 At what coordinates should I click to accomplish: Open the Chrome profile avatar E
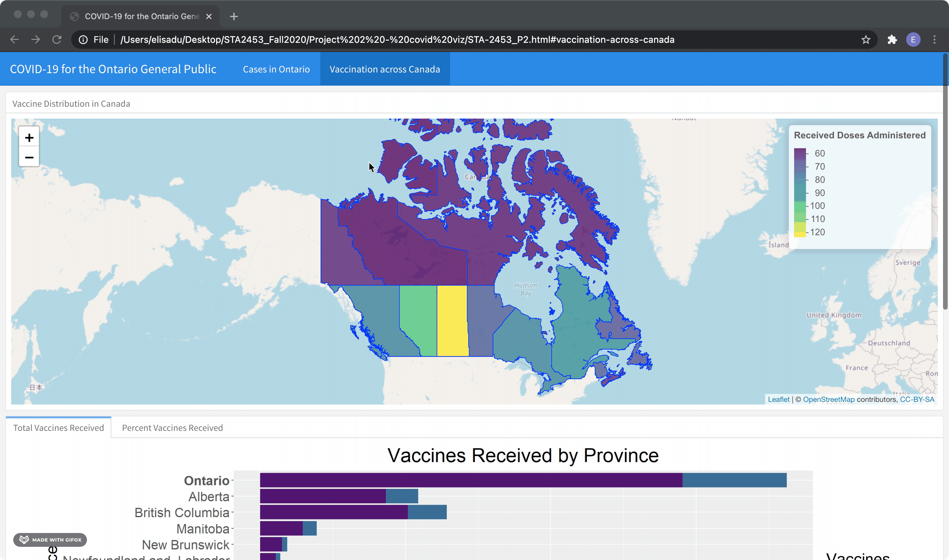click(x=913, y=40)
